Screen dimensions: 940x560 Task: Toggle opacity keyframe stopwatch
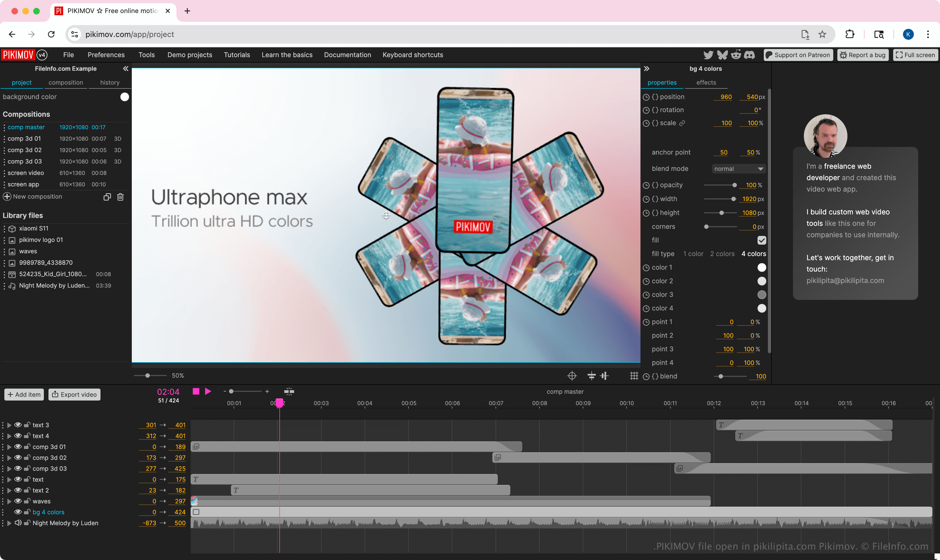[646, 185]
